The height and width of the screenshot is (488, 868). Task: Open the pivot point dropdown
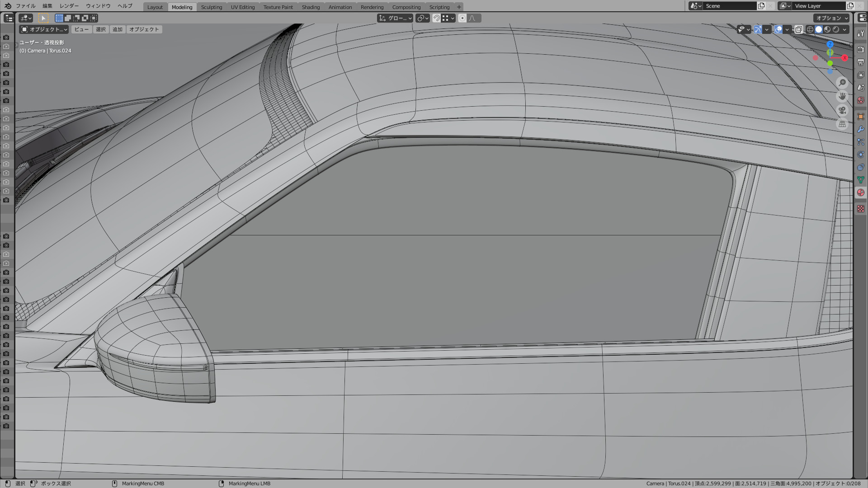[x=422, y=18]
